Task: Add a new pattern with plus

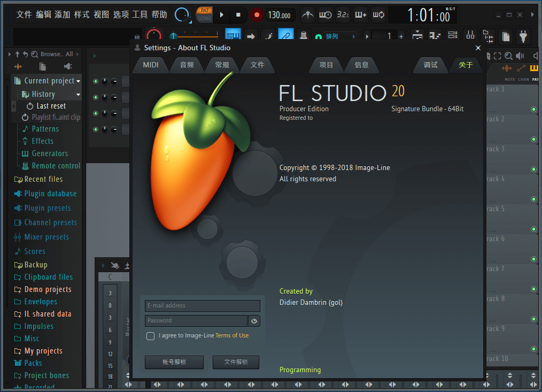Action: (x=401, y=36)
